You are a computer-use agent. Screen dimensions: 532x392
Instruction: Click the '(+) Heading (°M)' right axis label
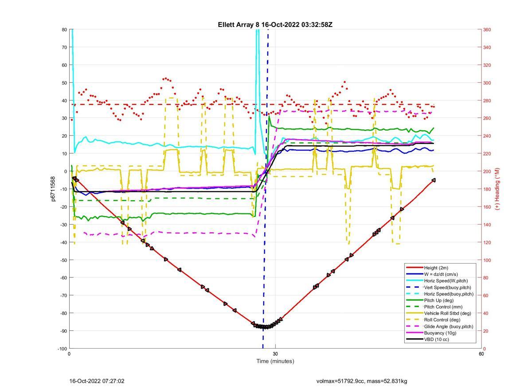pyautogui.click(x=497, y=189)
